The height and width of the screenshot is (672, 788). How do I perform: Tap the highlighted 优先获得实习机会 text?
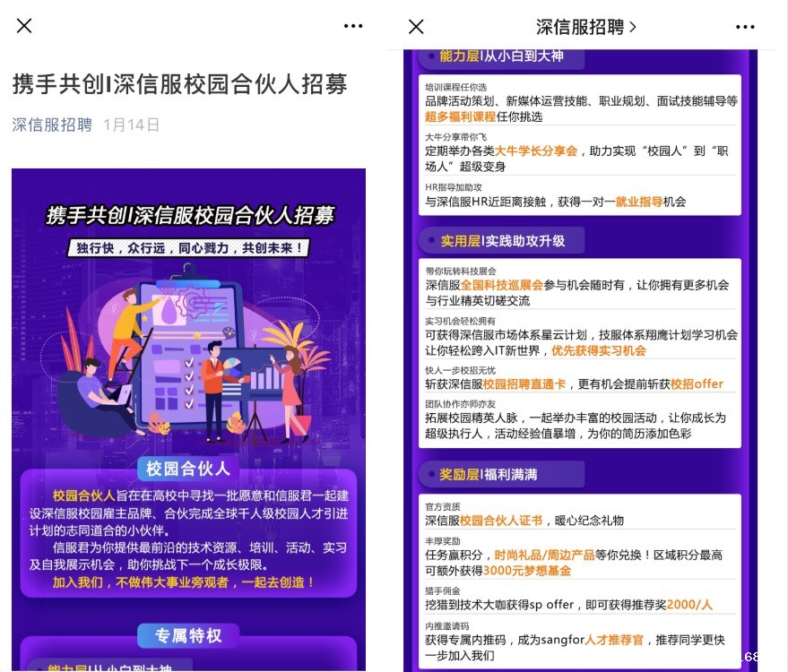(599, 350)
